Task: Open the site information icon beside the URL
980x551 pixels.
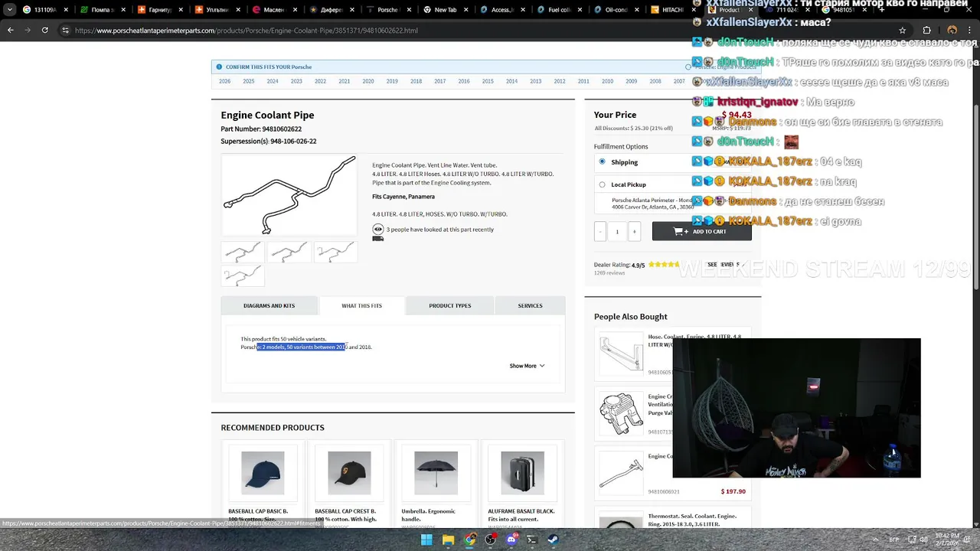Action: click(65, 31)
